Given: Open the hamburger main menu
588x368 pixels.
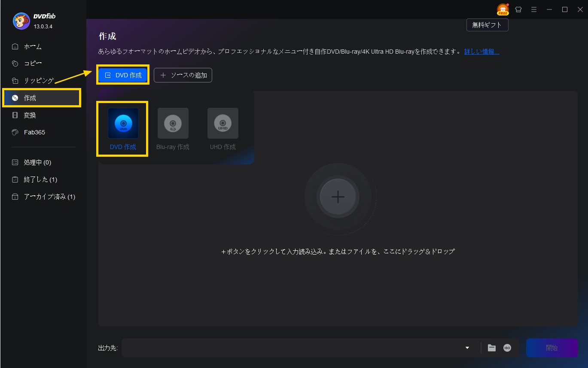Looking at the screenshot, I should [534, 9].
